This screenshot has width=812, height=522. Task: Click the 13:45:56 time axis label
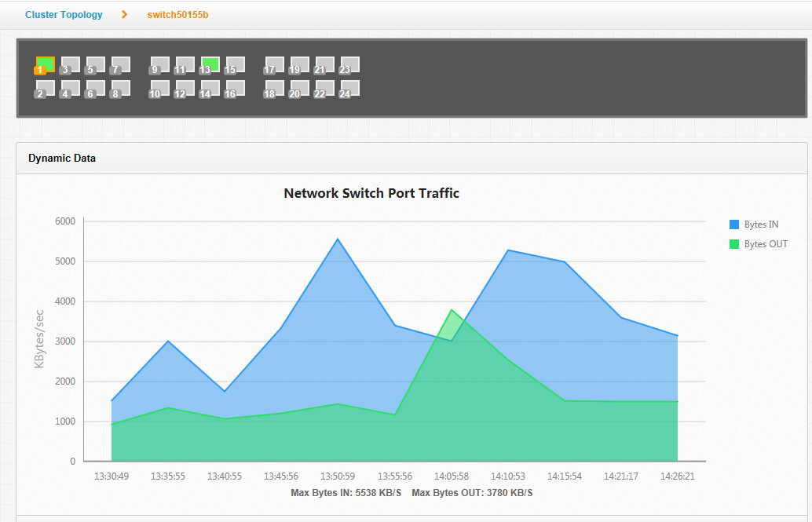(281, 476)
